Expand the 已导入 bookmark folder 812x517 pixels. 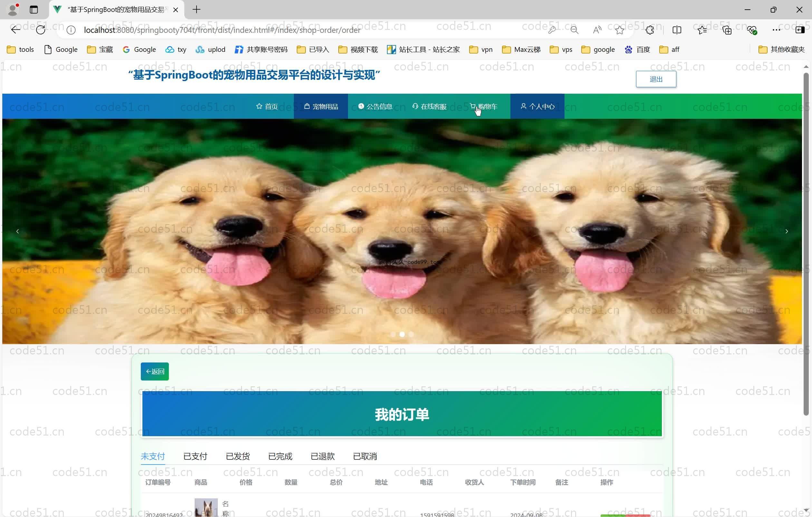tap(313, 50)
